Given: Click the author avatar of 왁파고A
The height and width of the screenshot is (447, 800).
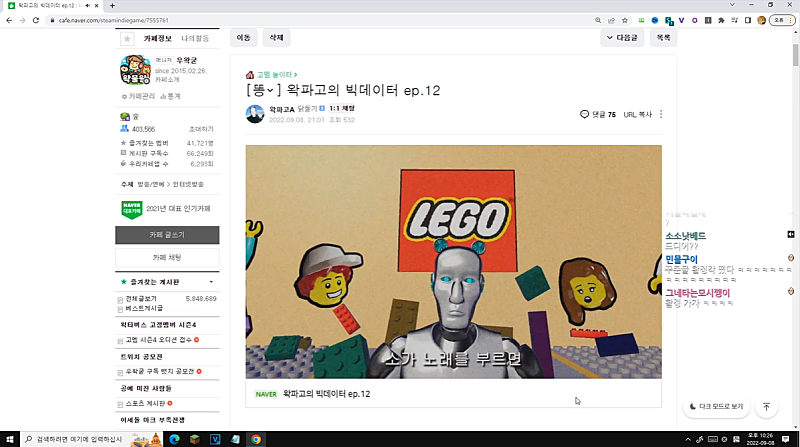Looking at the screenshot, I should pyautogui.click(x=255, y=114).
